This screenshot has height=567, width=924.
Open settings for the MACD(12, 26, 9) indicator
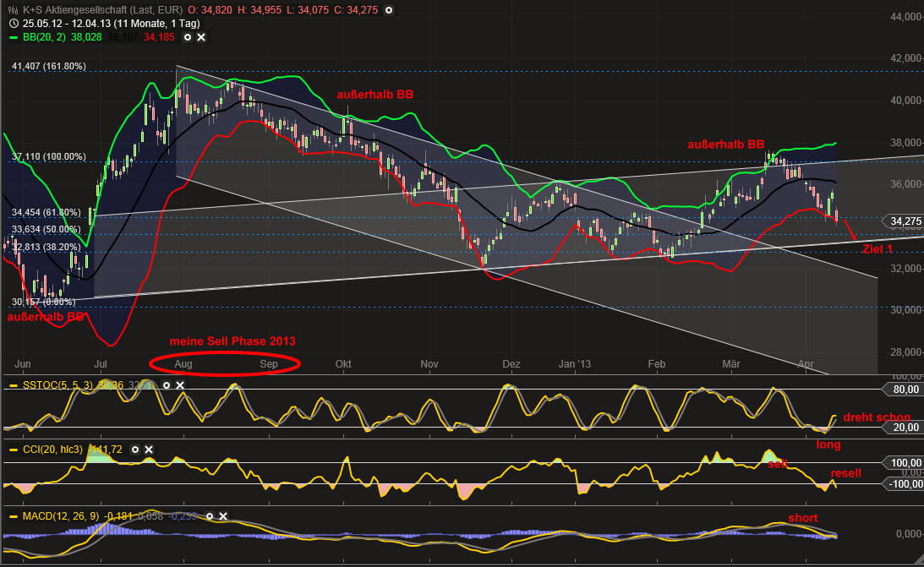click(x=209, y=516)
